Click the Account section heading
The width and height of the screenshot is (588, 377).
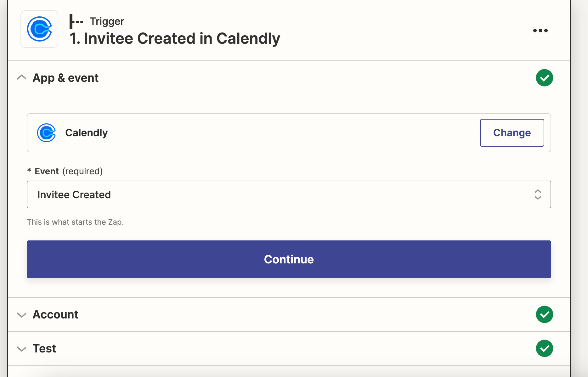55,314
